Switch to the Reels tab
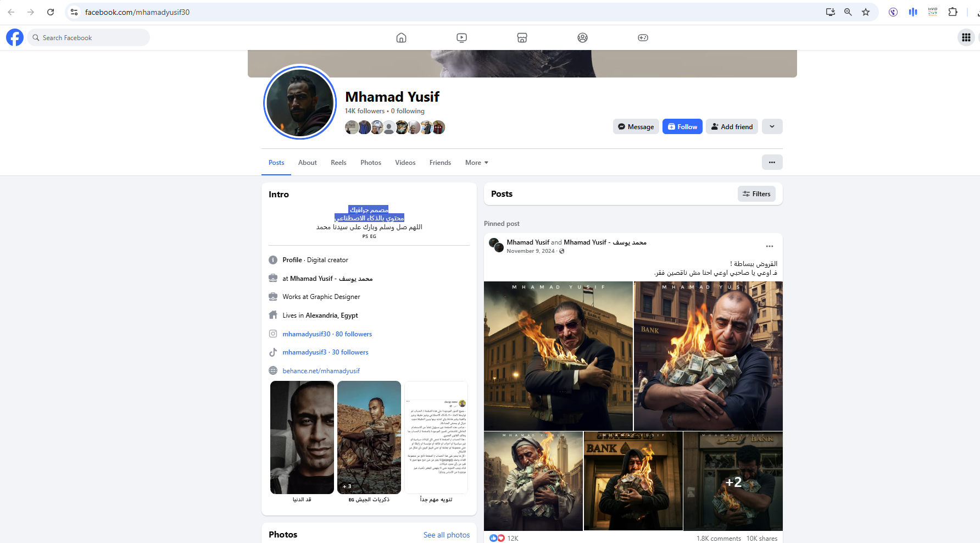Image resolution: width=980 pixels, height=543 pixels. click(x=338, y=163)
